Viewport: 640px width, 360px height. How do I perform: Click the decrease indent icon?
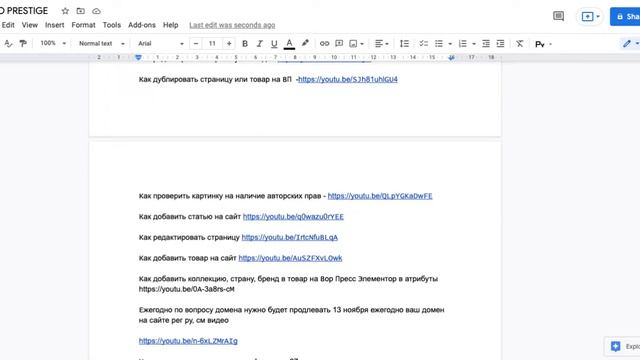click(486, 44)
